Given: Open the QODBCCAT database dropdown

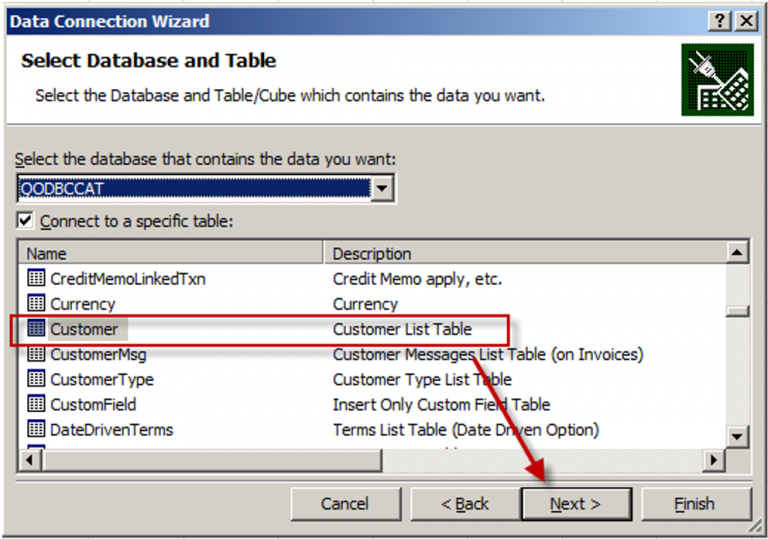Looking at the screenshot, I should pos(381,188).
